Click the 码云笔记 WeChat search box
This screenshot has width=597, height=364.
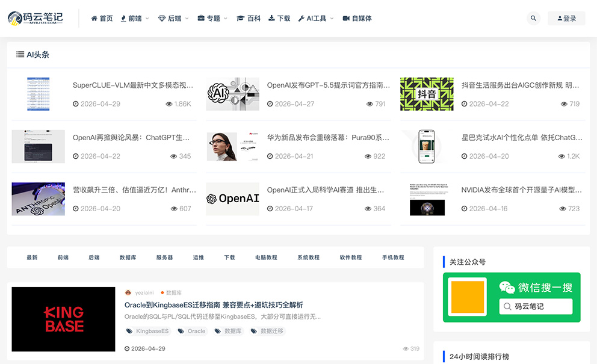click(536, 306)
